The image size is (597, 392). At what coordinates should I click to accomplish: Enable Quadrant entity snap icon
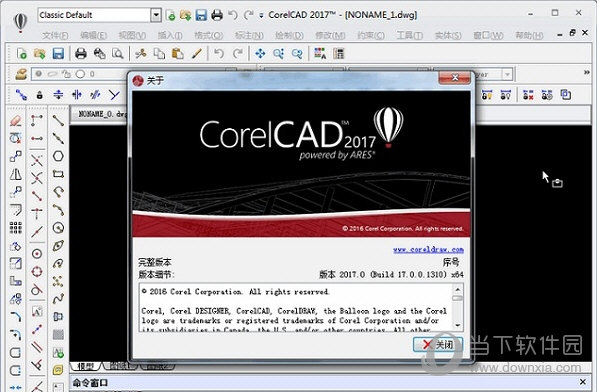(x=37, y=272)
